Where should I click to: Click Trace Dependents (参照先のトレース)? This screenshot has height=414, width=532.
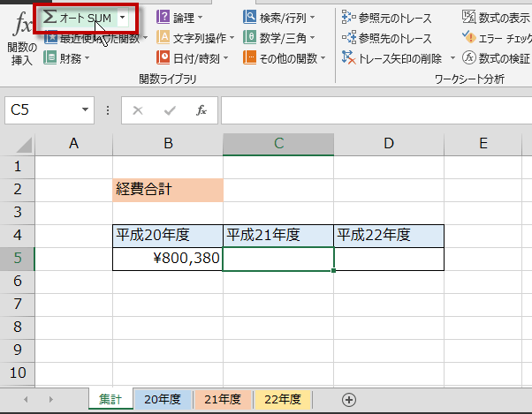point(387,38)
